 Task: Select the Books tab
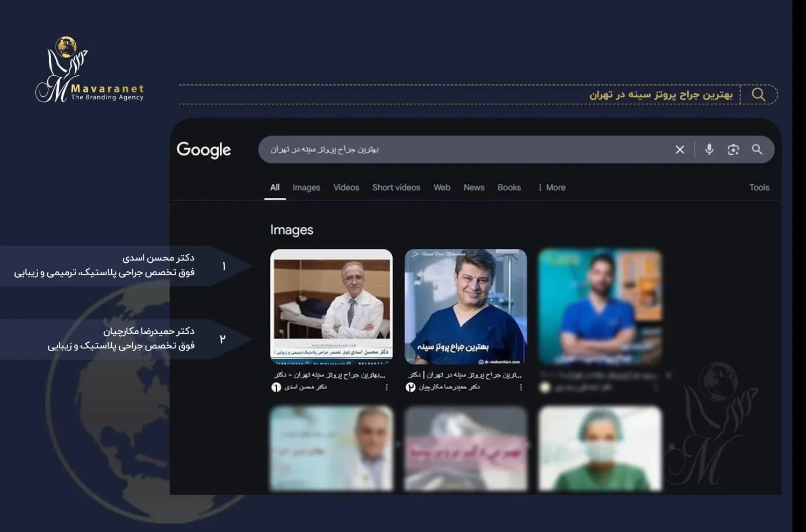[x=509, y=188]
